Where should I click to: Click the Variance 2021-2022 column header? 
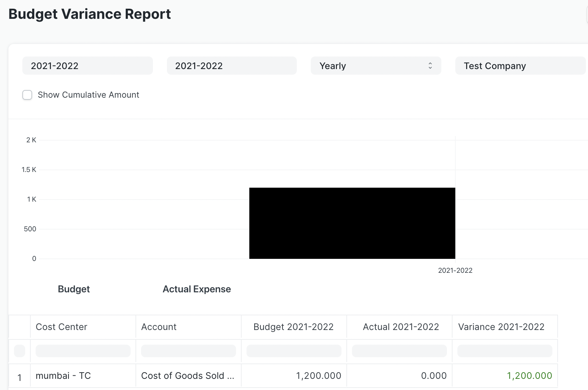501,327
